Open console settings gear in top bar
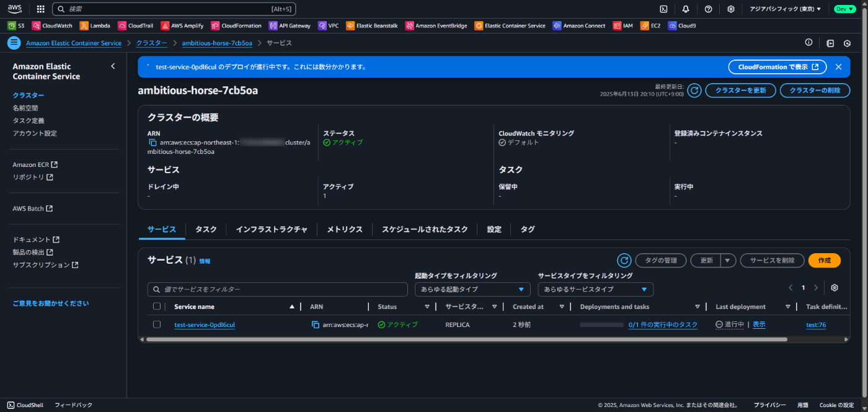This screenshot has width=868, height=412. click(x=731, y=9)
